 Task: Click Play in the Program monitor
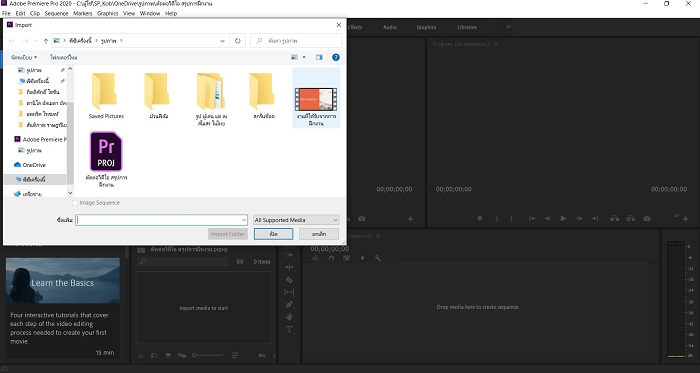click(x=563, y=219)
